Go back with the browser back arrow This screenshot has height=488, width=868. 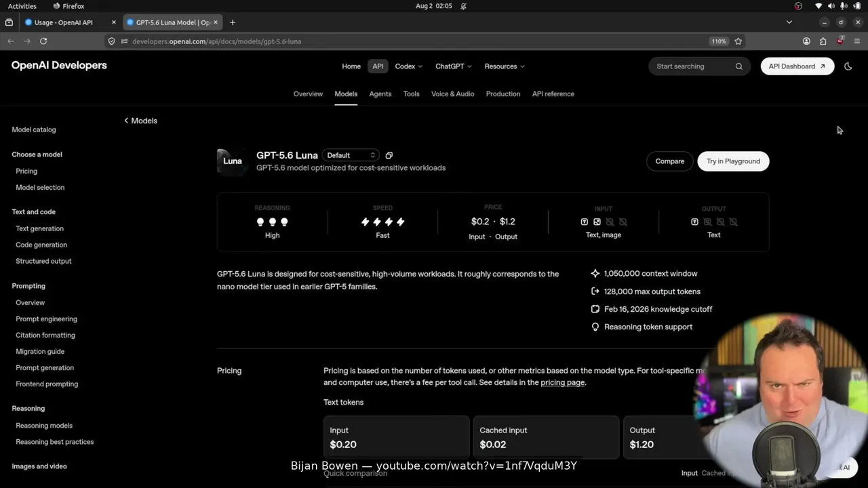click(x=11, y=41)
